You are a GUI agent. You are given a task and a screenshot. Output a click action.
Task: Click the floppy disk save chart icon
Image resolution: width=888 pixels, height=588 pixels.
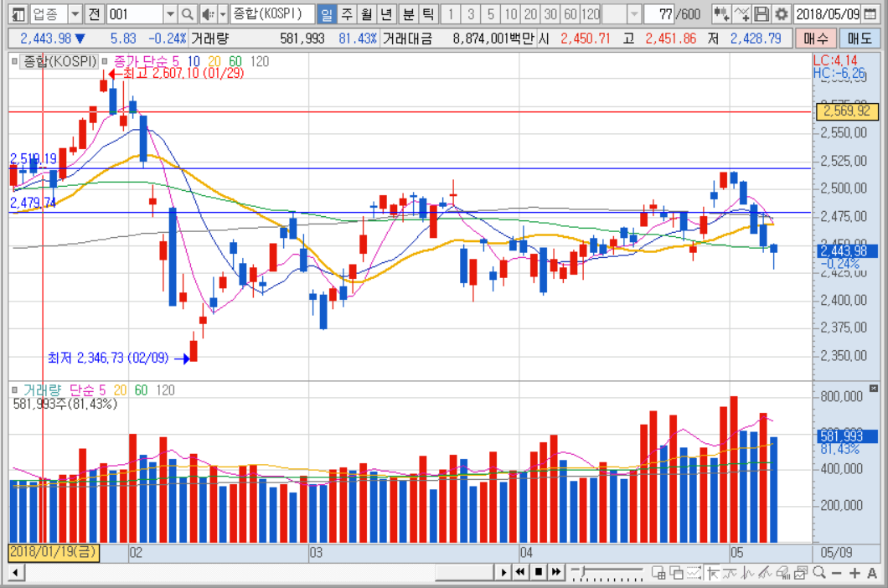(x=762, y=13)
